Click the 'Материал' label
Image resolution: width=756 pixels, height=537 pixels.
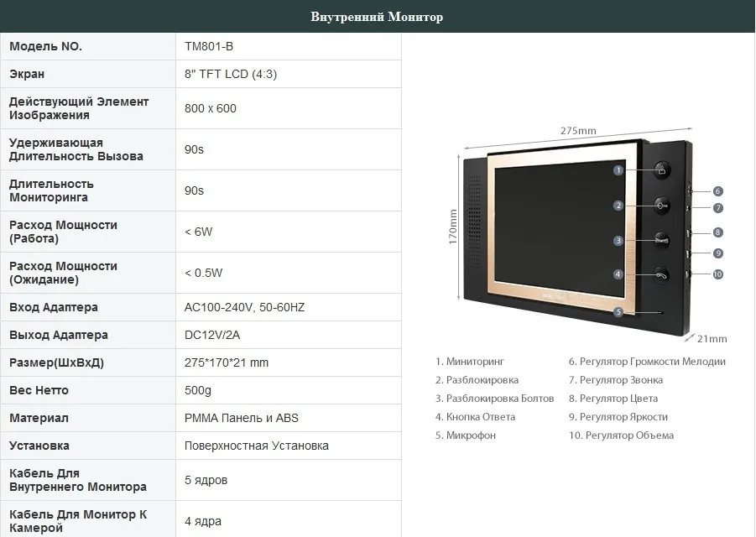pyautogui.click(x=39, y=418)
